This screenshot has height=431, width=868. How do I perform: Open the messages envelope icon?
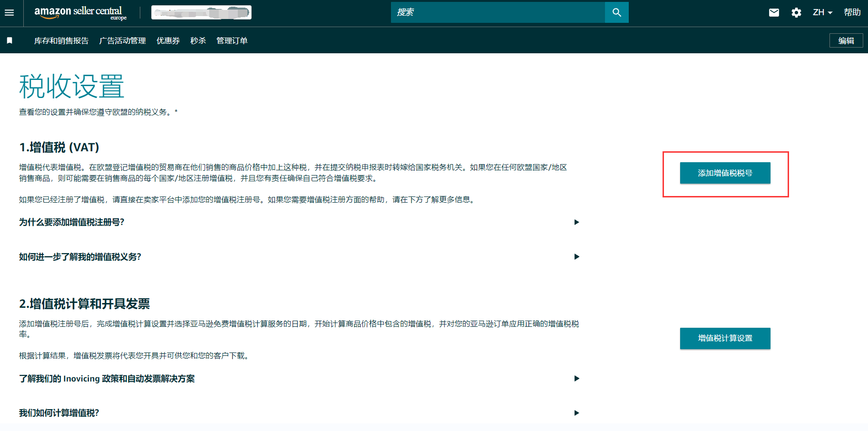click(x=773, y=13)
